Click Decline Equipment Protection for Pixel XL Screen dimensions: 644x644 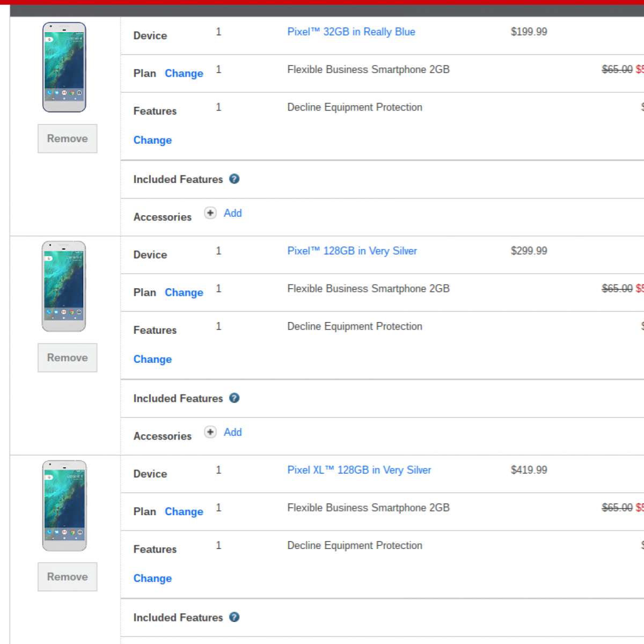[355, 545]
